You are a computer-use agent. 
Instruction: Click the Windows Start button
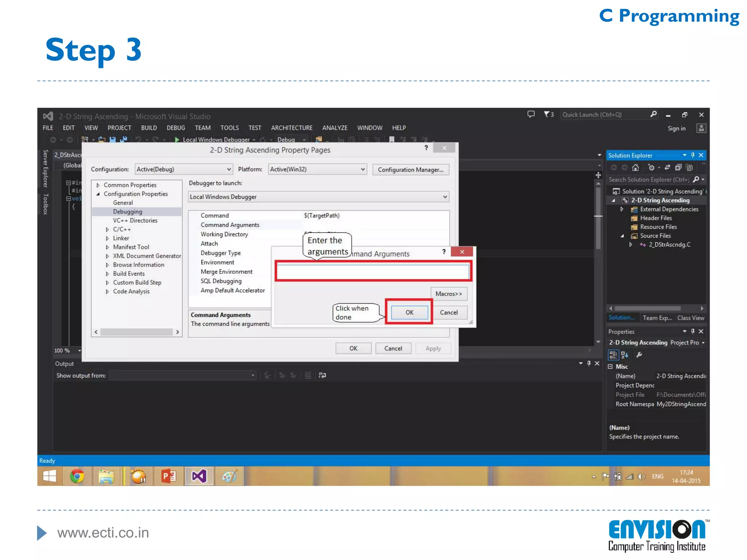50,476
